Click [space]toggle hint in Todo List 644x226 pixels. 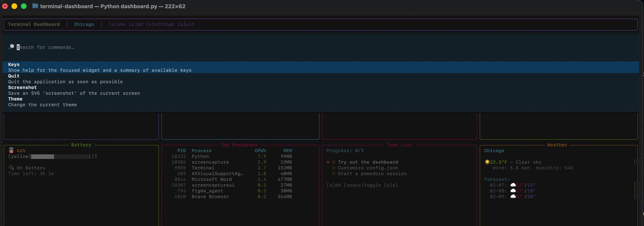click(362, 185)
